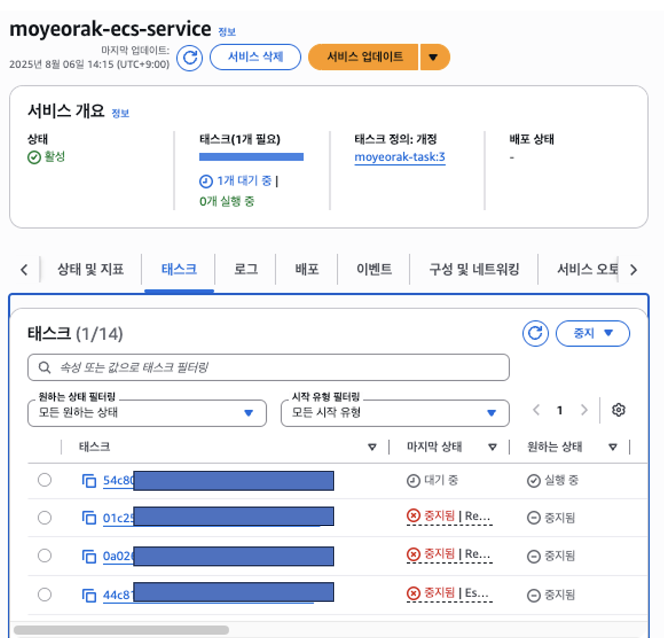Open 원하는 상태 필터링 dropdown
This screenshot has height=644, width=664.
point(147,413)
